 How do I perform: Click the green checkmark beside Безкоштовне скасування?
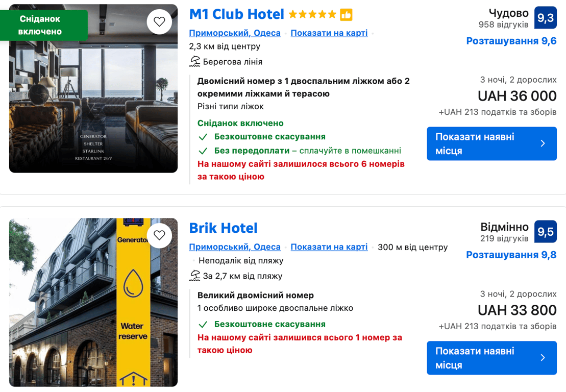tap(203, 137)
